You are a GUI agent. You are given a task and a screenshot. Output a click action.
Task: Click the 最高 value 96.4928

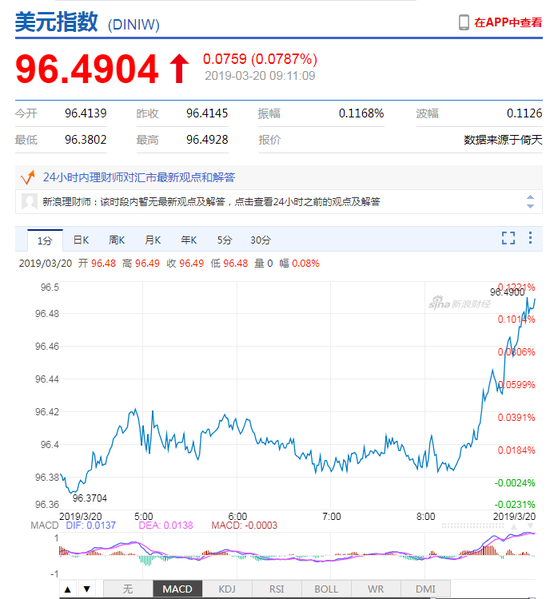[207, 140]
